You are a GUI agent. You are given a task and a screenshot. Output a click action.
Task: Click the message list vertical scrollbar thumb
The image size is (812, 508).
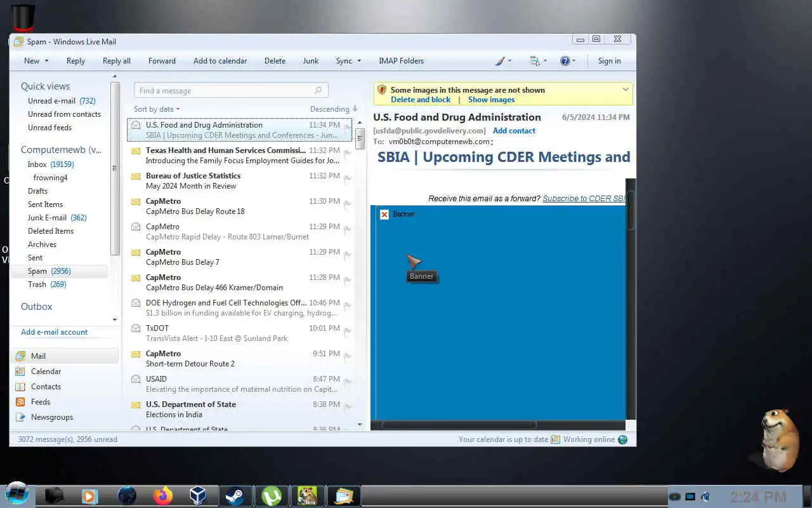tap(360, 138)
